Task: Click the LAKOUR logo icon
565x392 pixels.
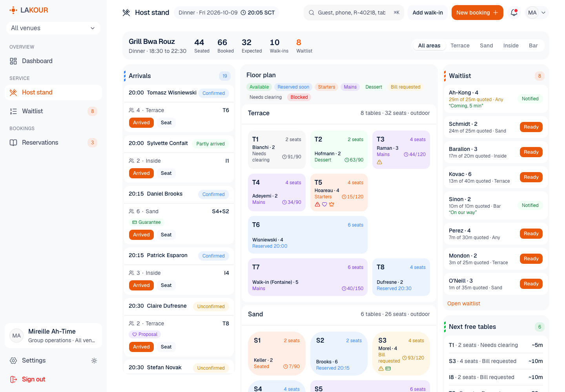Action: tap(13, 10)
